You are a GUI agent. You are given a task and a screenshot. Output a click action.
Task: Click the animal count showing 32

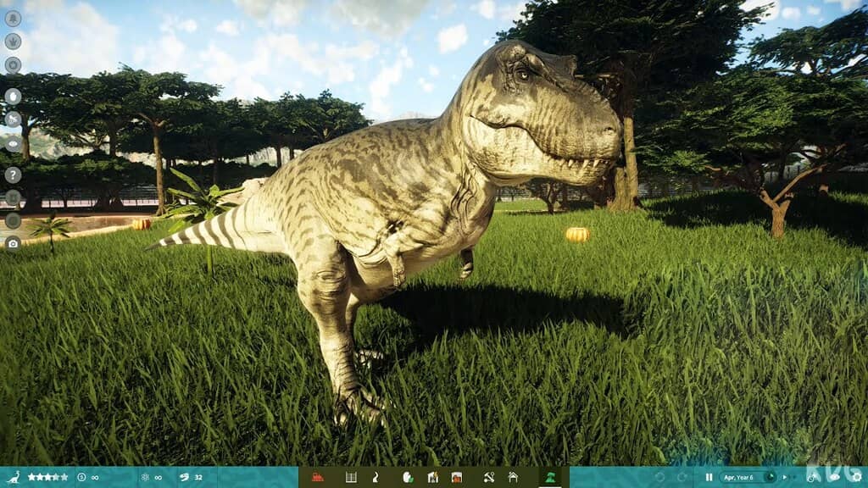[192, 477]
